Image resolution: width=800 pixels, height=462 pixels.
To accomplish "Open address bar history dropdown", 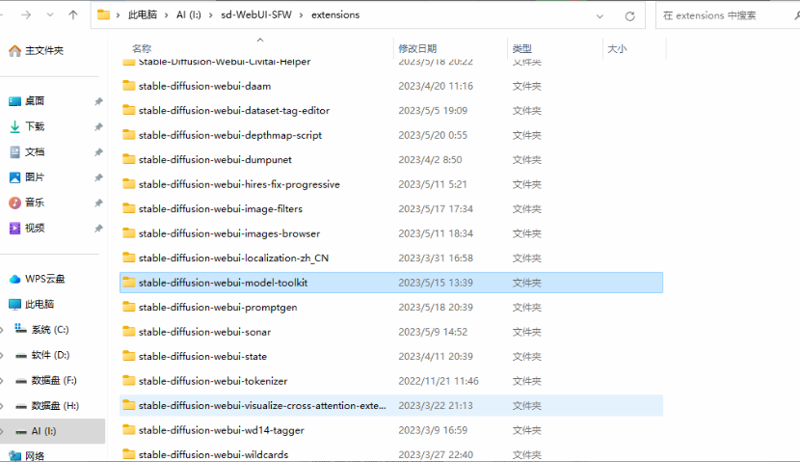I will point(600,16).
